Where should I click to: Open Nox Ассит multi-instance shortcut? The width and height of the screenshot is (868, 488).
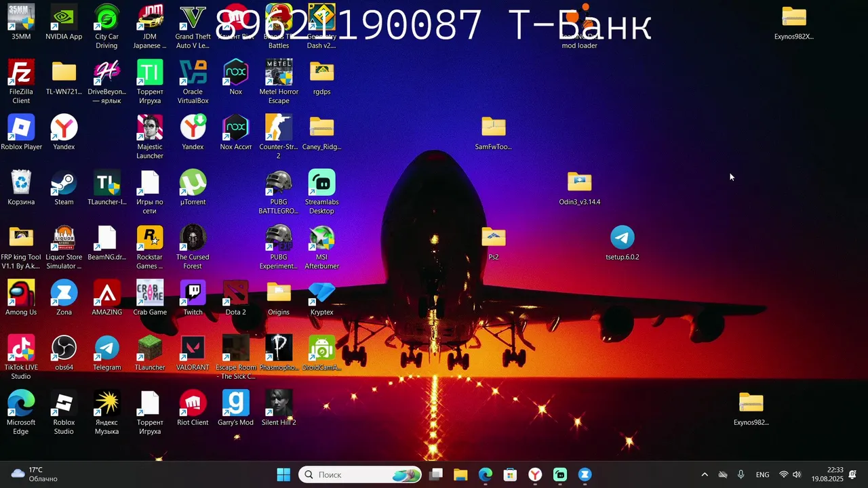[235, 132]
